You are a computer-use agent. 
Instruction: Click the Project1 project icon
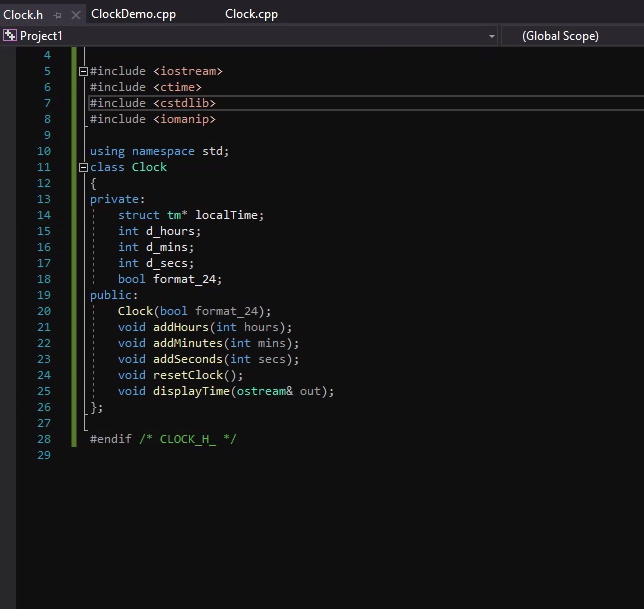(9, 36)
